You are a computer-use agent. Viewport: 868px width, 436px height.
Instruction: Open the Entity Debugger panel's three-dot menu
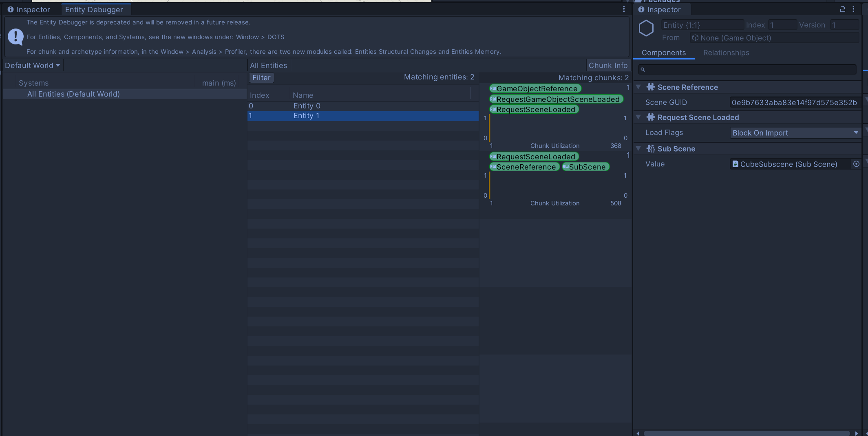[x=624, y=9]
